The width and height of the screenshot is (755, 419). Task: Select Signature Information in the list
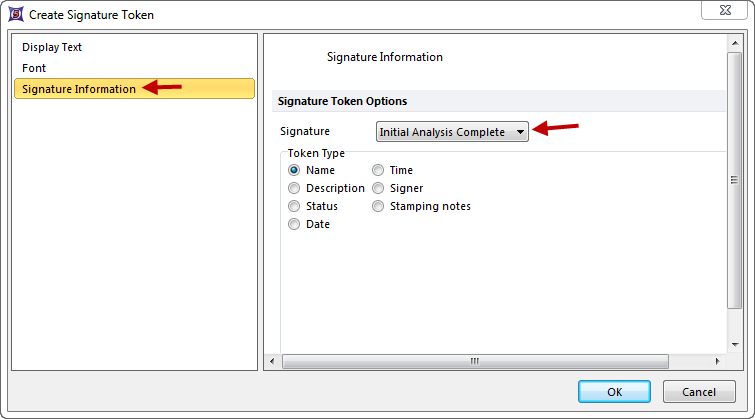click(x=79, y=89)
